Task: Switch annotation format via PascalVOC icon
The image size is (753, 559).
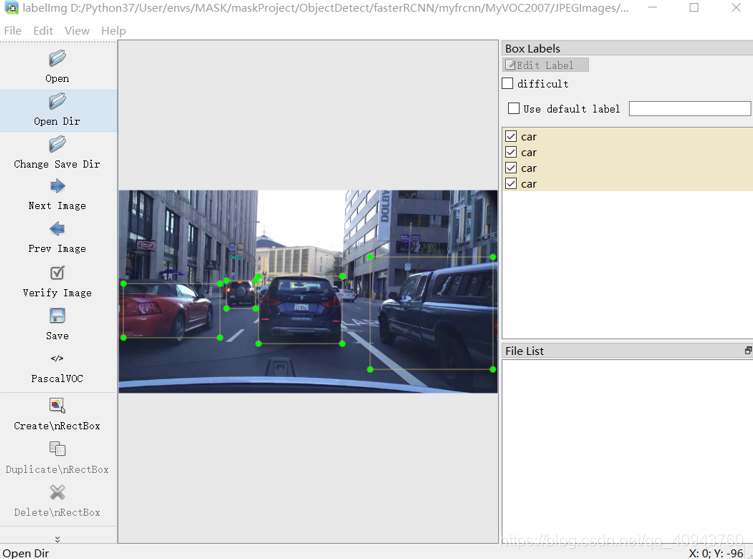Action: 57,358
